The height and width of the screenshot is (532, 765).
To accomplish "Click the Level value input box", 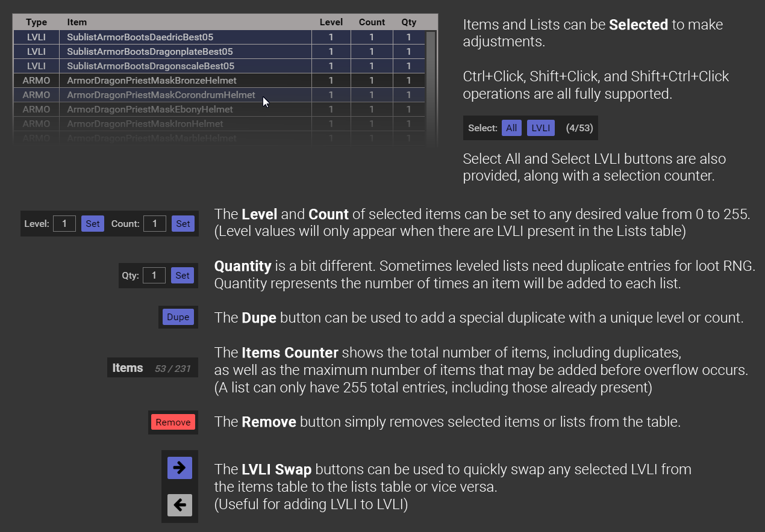I will [x=64, y=224].
